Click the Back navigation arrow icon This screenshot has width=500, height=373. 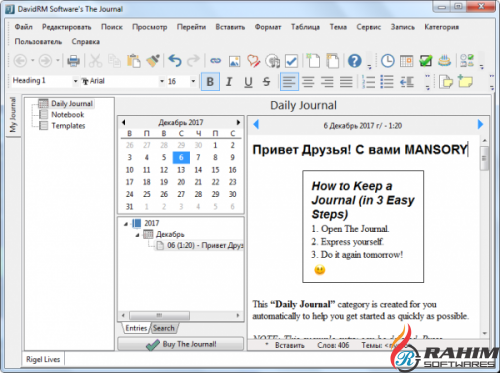tap(20, 61)
